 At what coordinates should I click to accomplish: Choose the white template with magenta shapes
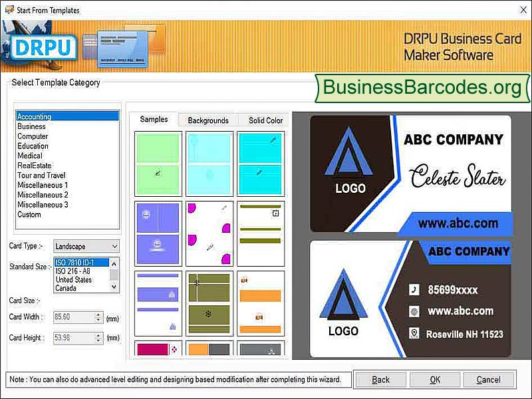pos(209,233)
